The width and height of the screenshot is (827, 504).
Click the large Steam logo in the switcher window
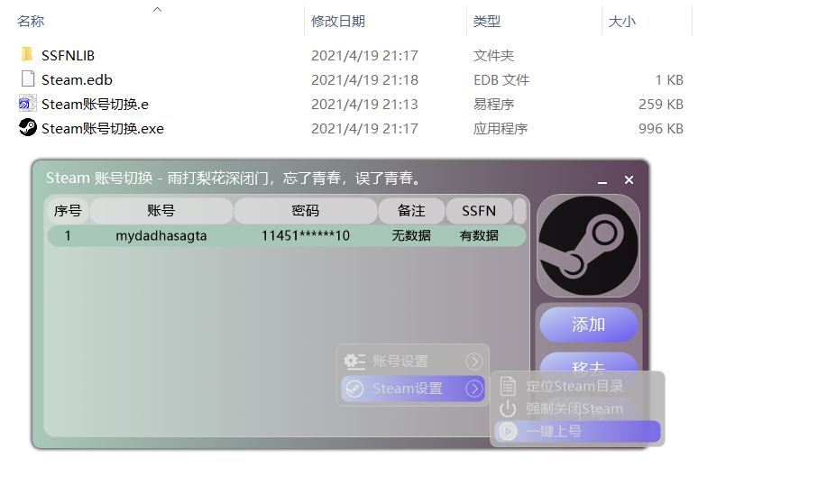pos(588,245)
